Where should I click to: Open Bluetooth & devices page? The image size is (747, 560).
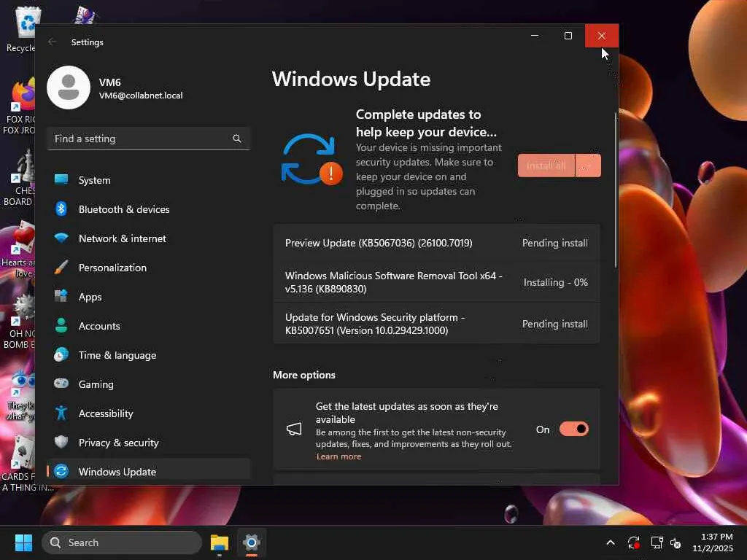[x=149, y=209]
